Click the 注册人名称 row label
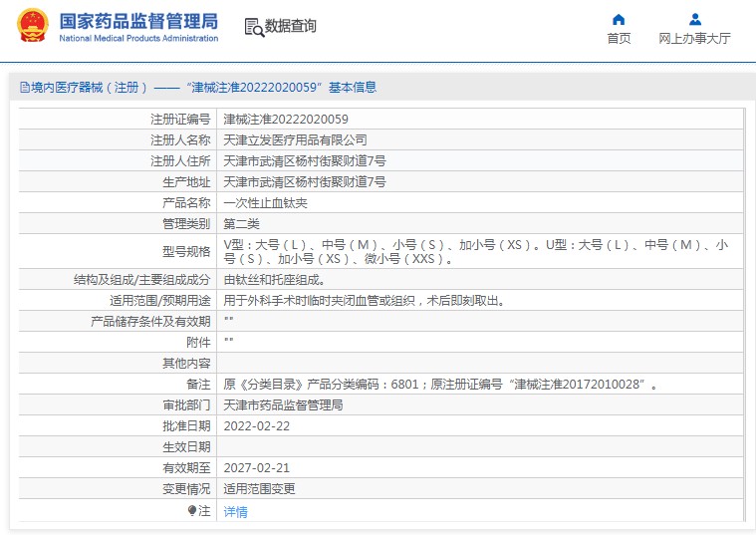 tap(180, 139)
